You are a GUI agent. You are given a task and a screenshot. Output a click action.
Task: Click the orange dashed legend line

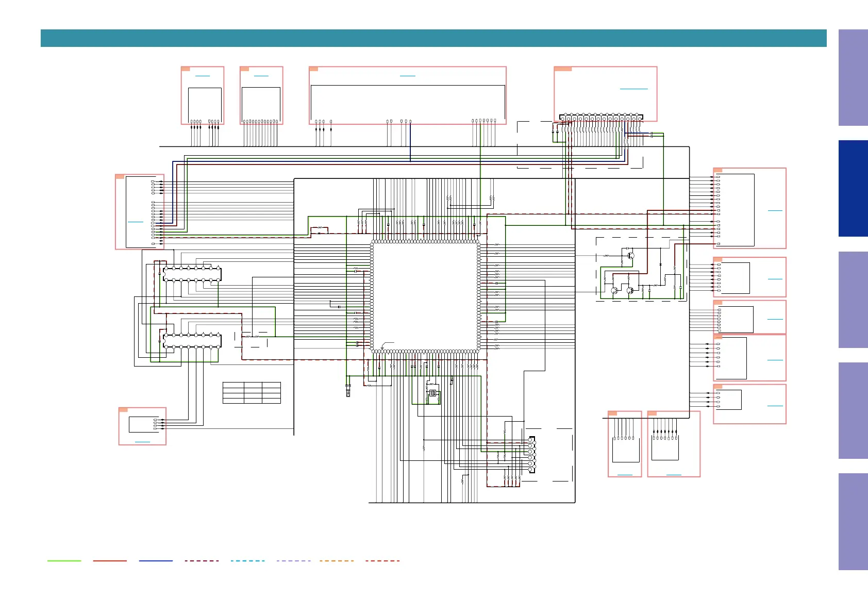337,560
